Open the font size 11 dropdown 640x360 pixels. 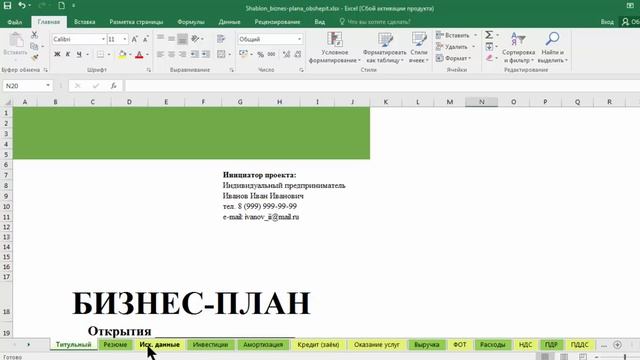pyautogui.click(x=124, y=39)
